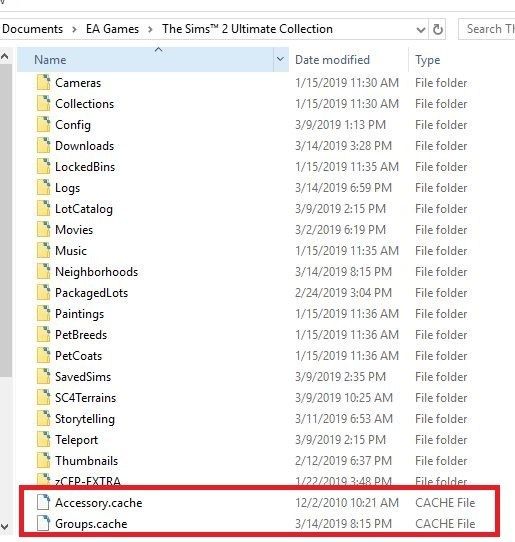Image resolution: width=515 pixels, height=542 pixels.
Task: Select the Logs folder name
Action: click(x=67, y=188)
